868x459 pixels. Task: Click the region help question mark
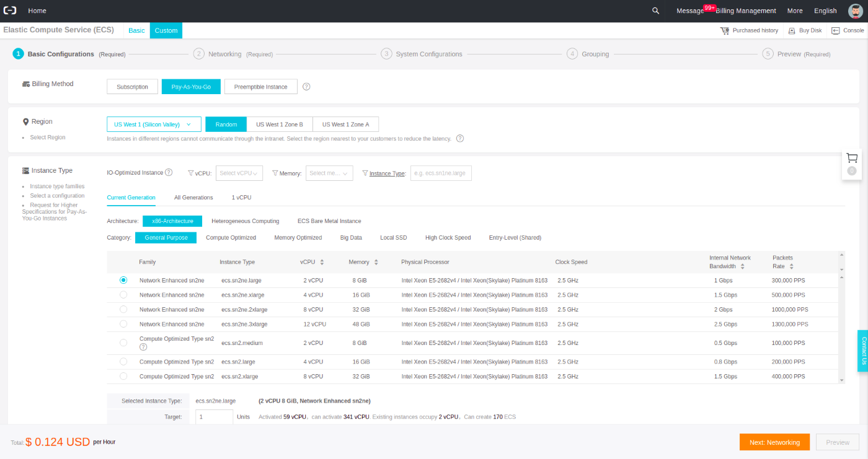[459, 138]
